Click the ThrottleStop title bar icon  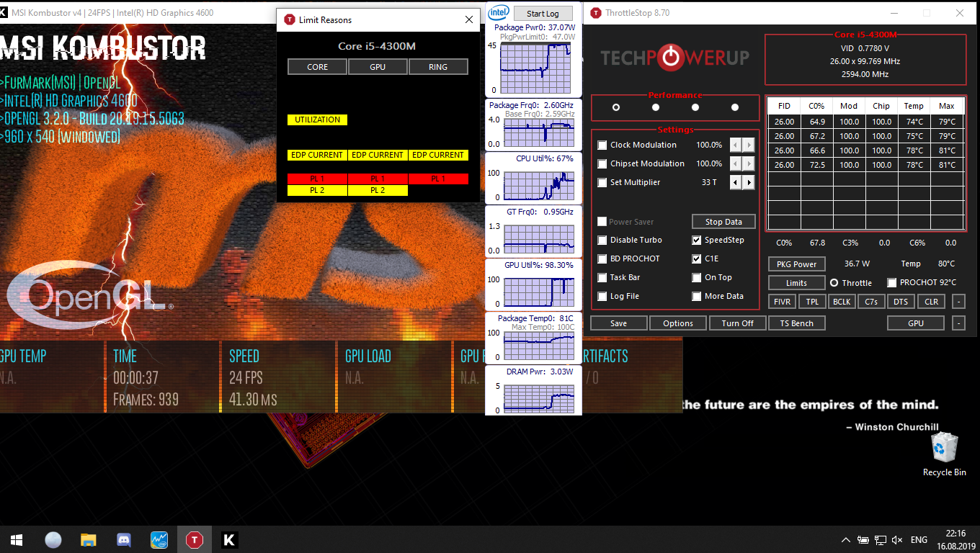pos(596,13)
